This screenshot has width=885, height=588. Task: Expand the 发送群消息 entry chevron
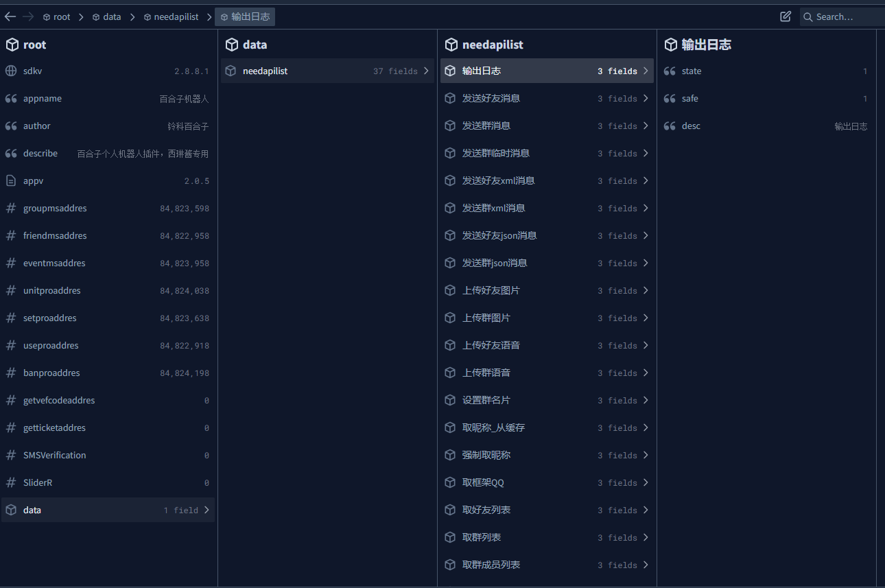pos(646,126)
